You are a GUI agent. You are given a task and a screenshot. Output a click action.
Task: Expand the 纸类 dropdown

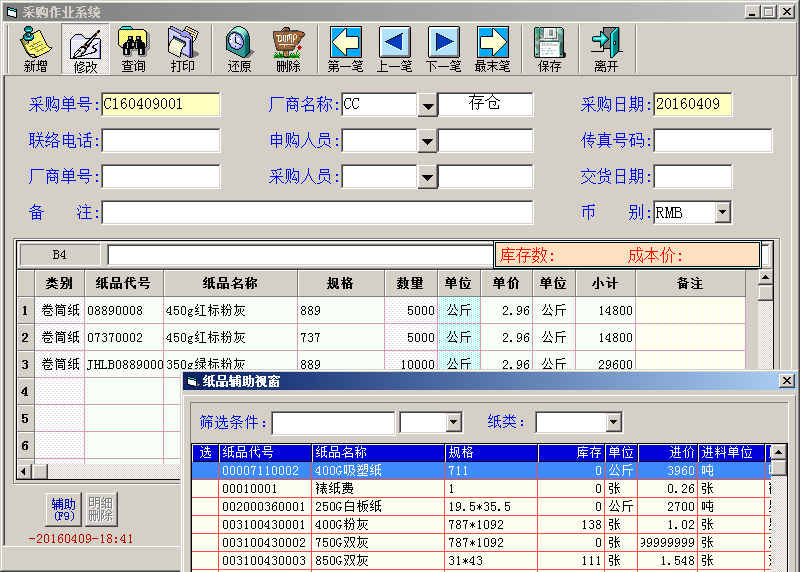(x=614, y=422)
